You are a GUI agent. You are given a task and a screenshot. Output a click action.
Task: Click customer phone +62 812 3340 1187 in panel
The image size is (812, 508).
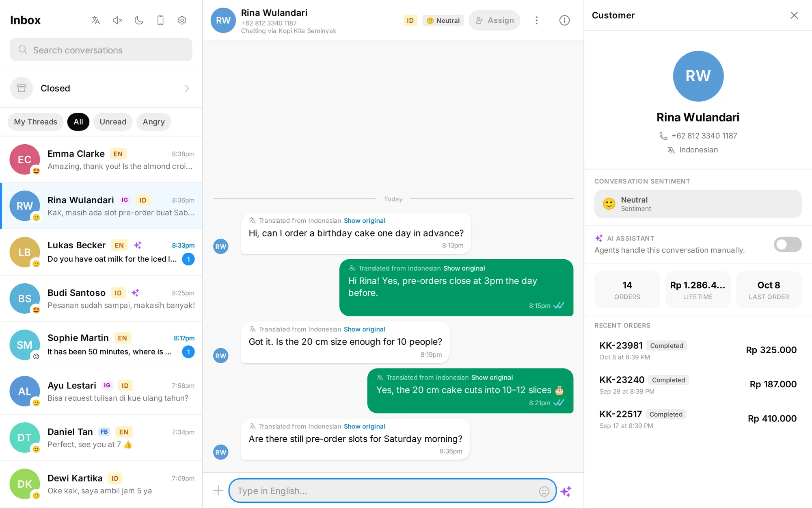point(704,136)
